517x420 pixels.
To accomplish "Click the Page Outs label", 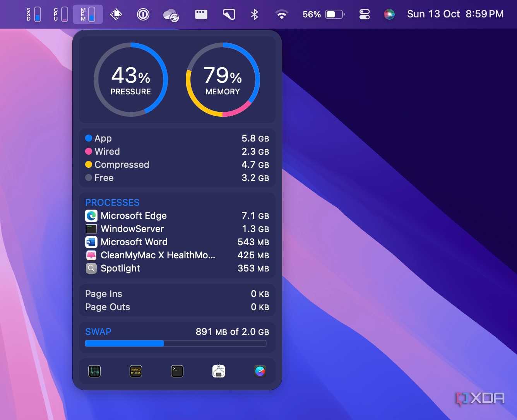I will 108,307.
